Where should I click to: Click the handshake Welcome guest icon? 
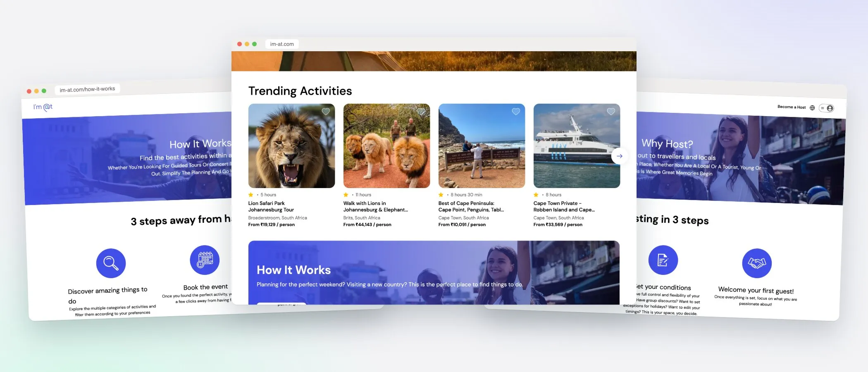757,263
